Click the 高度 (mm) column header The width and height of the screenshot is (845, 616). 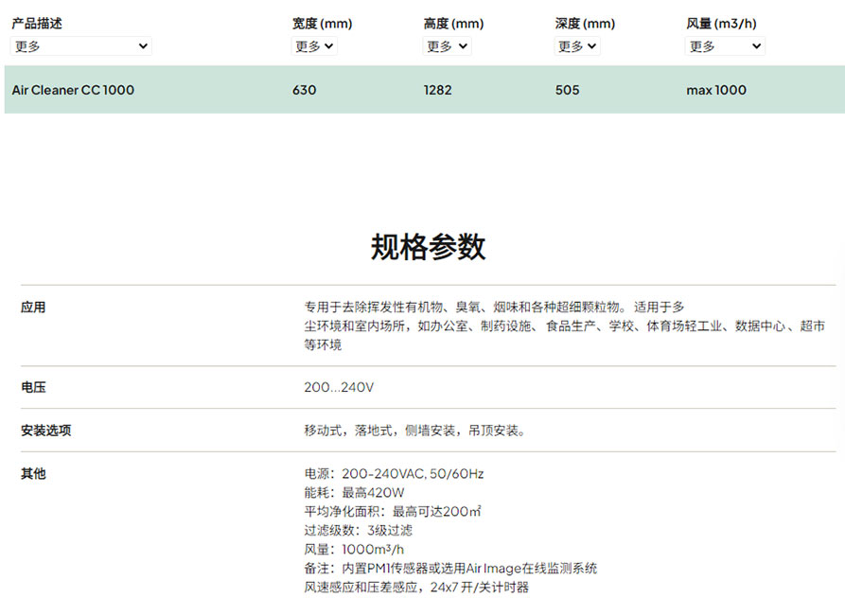[453, 24]
